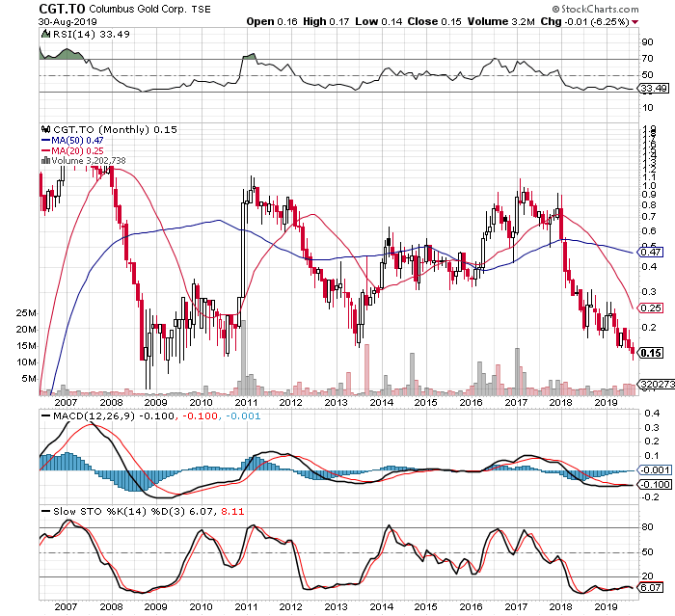The height and width of the screenshot is (616, 675).
Task: Click the red MA(20) legend line marker
Action: click(x=44, y=150)
